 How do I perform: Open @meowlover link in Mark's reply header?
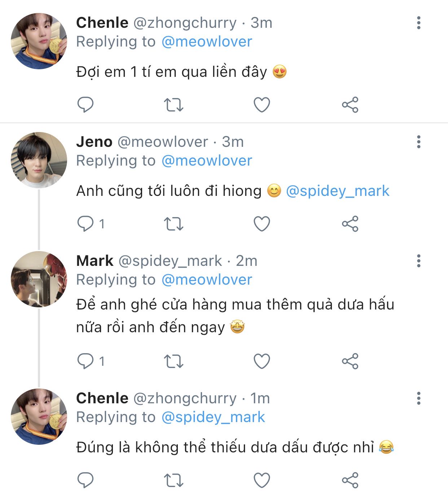pos(207,280)
